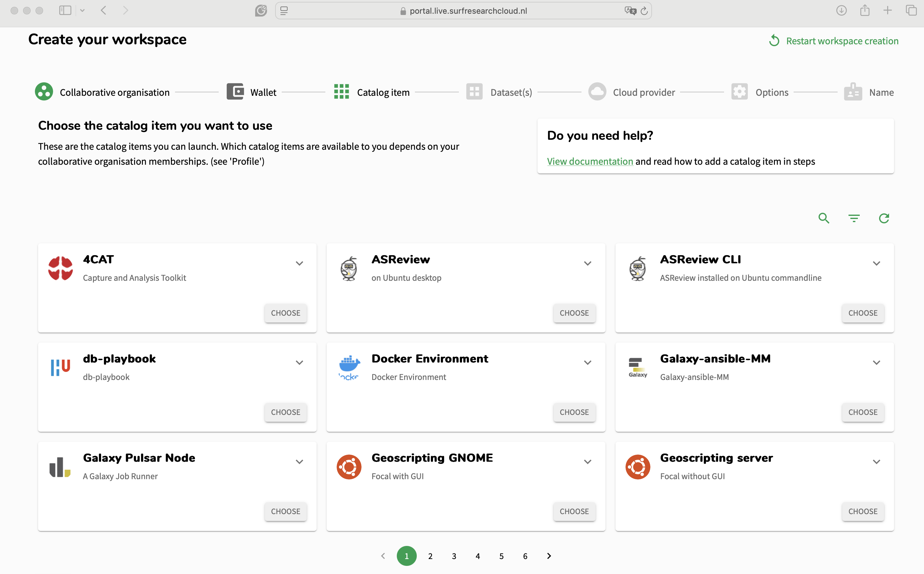Viewport: 924px width, 574px height.
Task: Click the Safari translate icon
Action: coord(630,11)
